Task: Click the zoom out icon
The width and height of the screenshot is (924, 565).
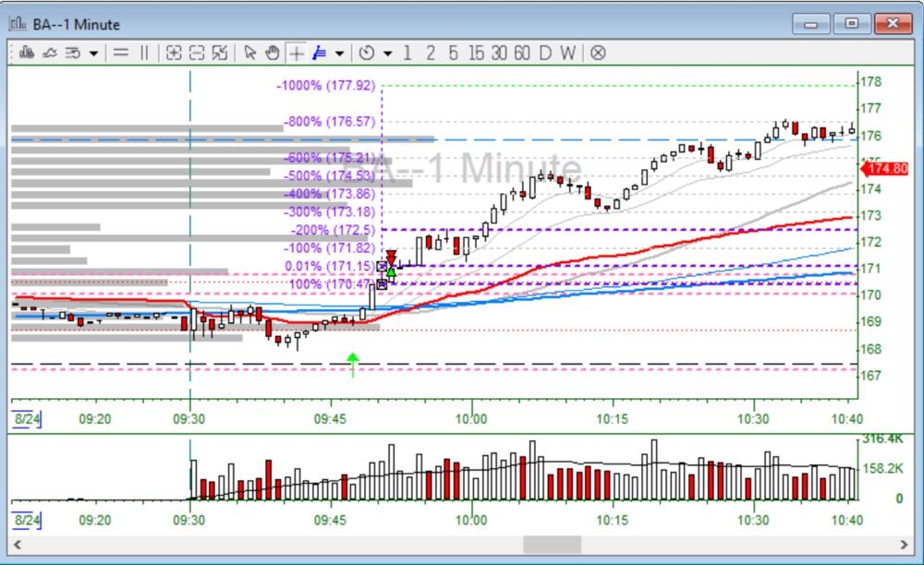Action: point(196,53)
